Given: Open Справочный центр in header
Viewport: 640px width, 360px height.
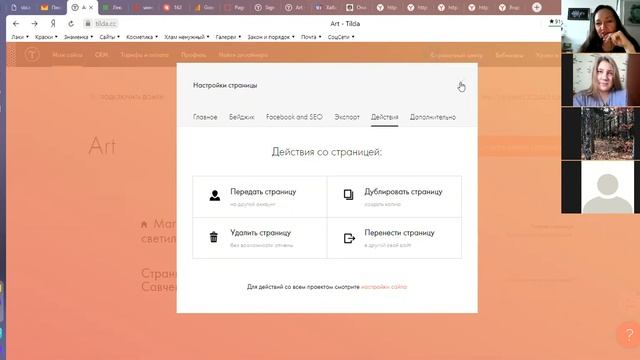Looking at the screenshot, I should coord(456,55).
